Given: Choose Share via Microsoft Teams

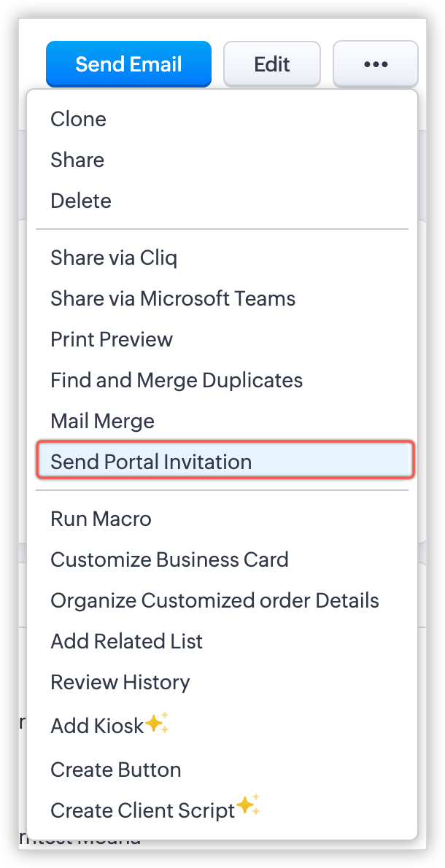Looking at the screenshot, I should point(173,298).
